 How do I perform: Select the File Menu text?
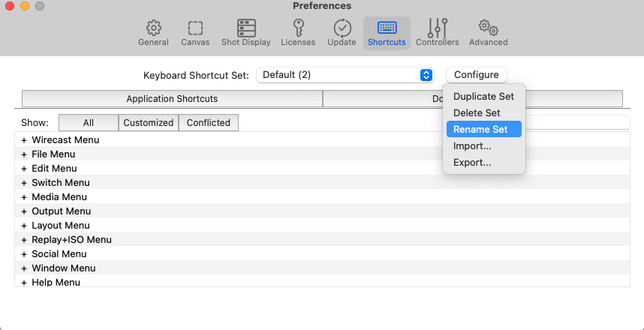coord(53,154)
